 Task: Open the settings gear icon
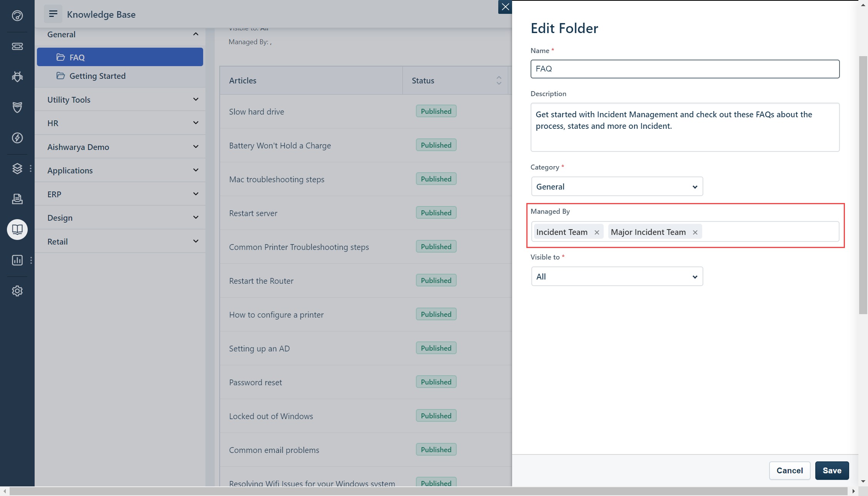click(x=17, y=291)
